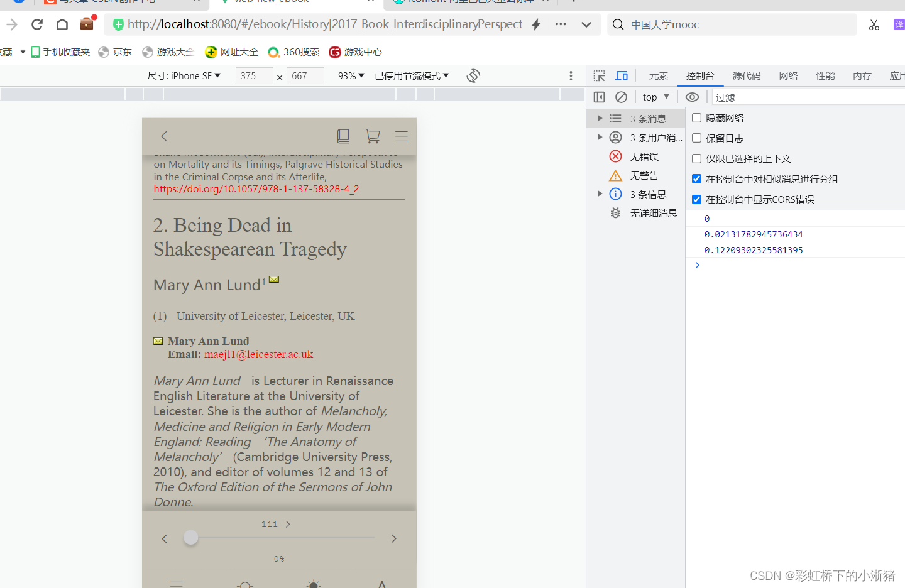Click envelope icon beside Mary Ann Lund heading
Screen dimensions: 905x588
(274, 280)
